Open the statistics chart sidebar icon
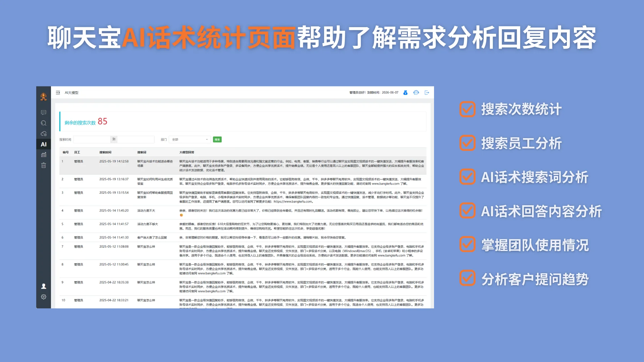The height and width of the screenshot is (362, 644). (44, 155)
